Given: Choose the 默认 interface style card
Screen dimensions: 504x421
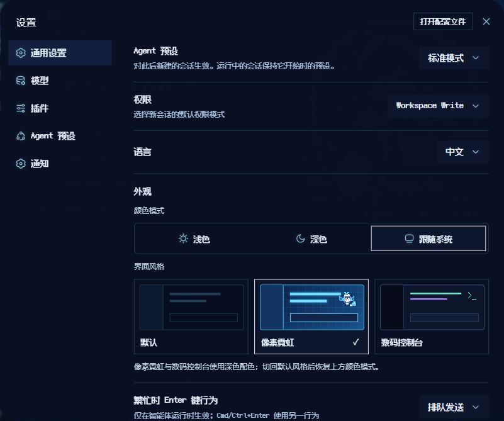Looking at the screenshot, I should pos(191,317).
